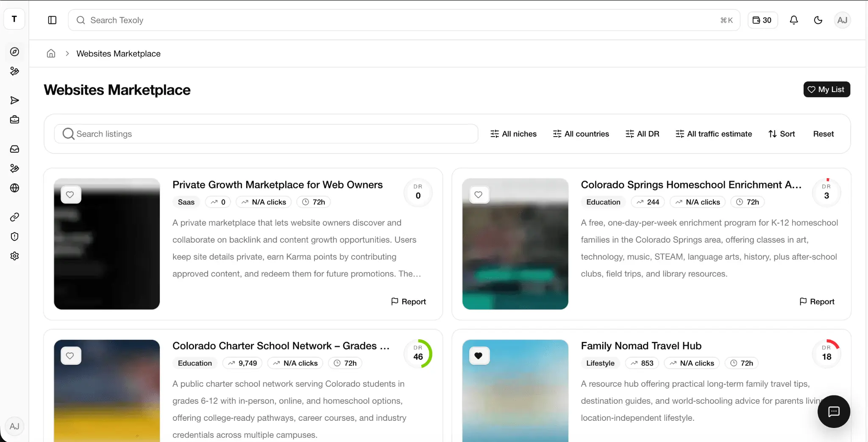Open the All traffic estimate filter

click(x=713, y=134)
